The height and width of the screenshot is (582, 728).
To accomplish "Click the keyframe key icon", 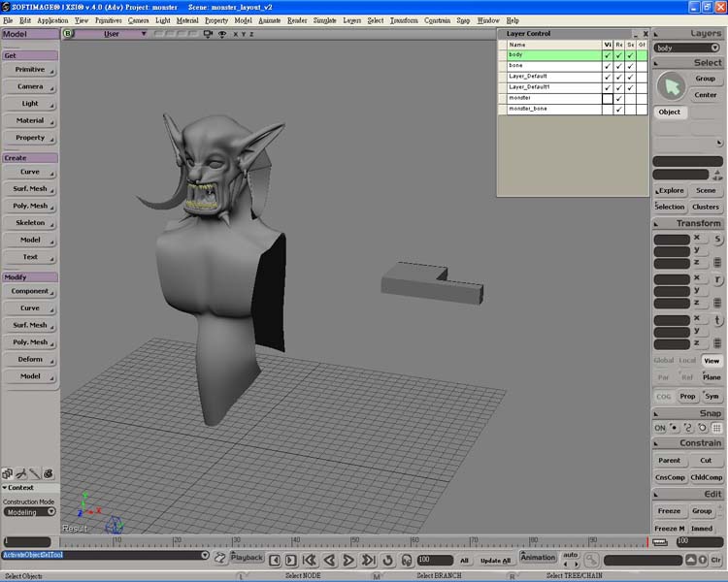I will 591,561.
